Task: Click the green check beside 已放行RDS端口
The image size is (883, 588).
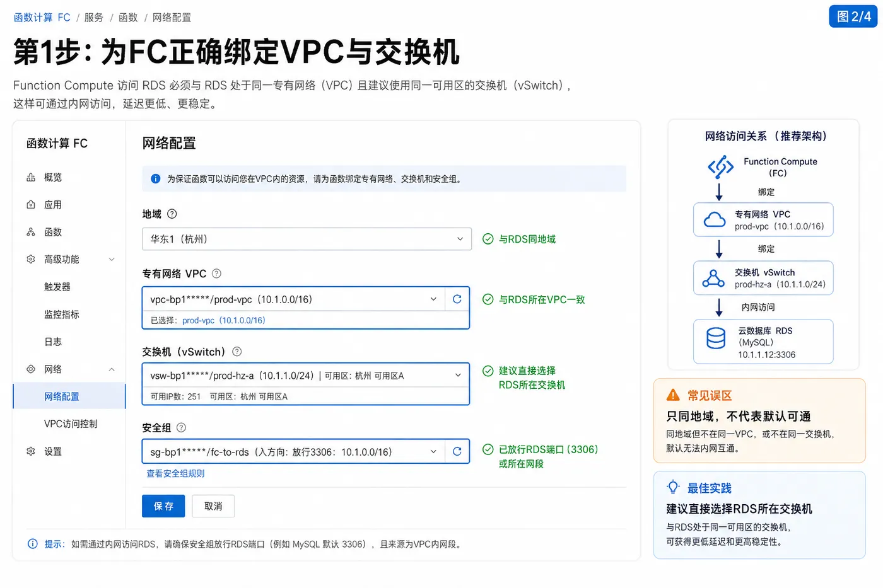Action: coord(488,449)
